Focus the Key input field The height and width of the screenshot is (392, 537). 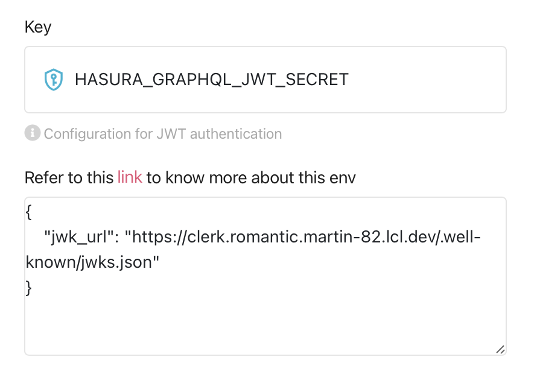(x=265, y=80)
